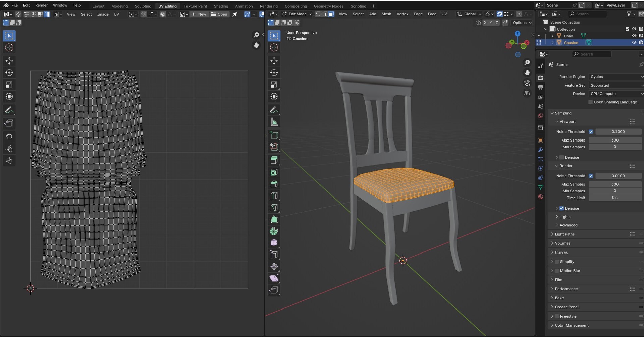Screen dimensions: 644x337
Task: Select the Add Cube tool
Action: [274, 135]
